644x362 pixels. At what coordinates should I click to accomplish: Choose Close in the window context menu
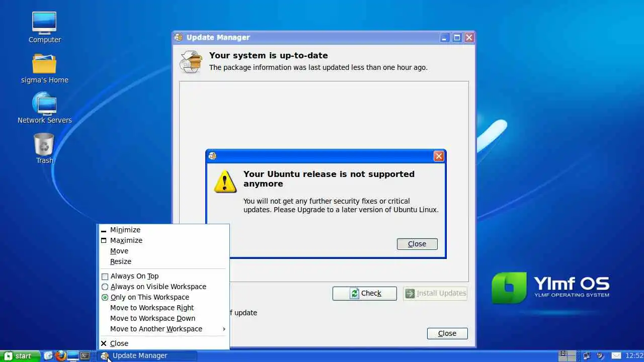pyautogui.click(x=163, y=343)
